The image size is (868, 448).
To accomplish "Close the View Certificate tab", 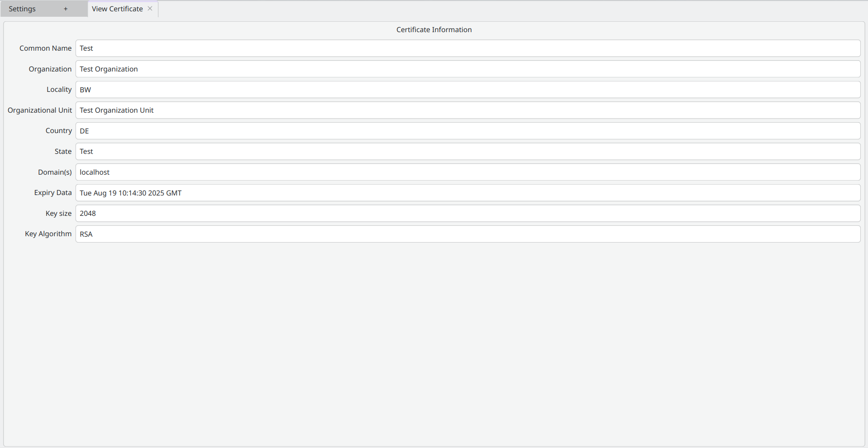I will pos(150,9).
